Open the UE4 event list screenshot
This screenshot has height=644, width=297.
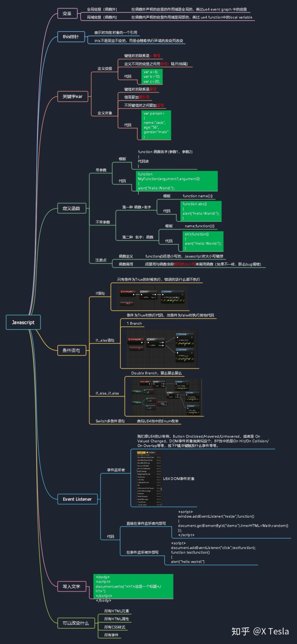149,478
